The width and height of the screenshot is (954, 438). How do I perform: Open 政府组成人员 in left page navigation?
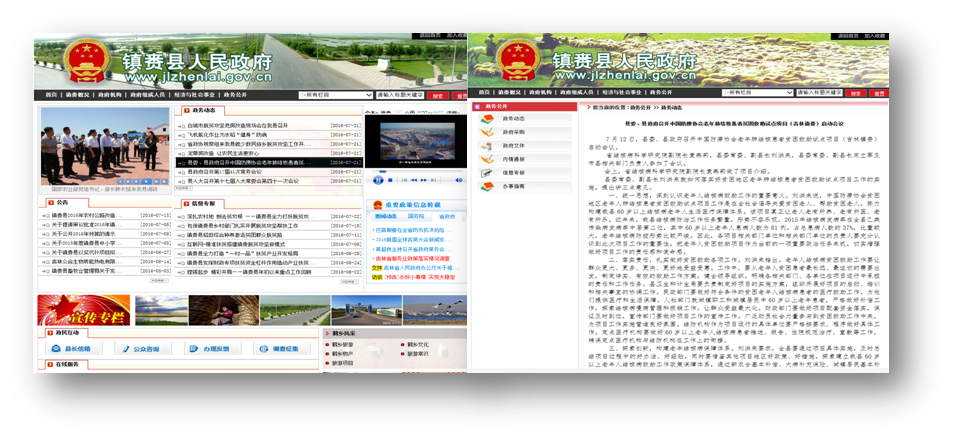pyautogui.click(x=148, y=95)
